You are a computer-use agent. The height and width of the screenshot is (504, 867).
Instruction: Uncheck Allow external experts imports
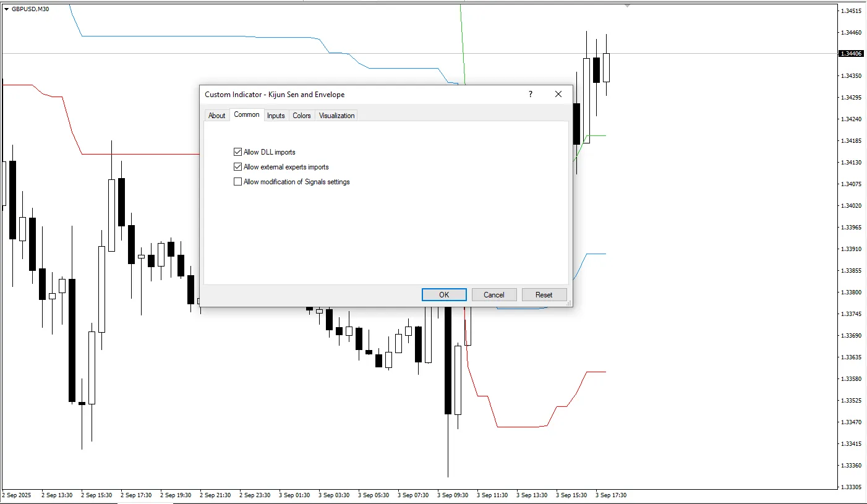tap(238, 167)
